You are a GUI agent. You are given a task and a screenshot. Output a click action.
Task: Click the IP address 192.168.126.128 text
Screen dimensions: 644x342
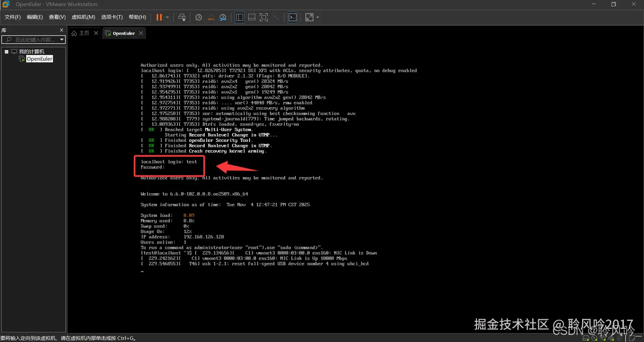pos(204,236)
